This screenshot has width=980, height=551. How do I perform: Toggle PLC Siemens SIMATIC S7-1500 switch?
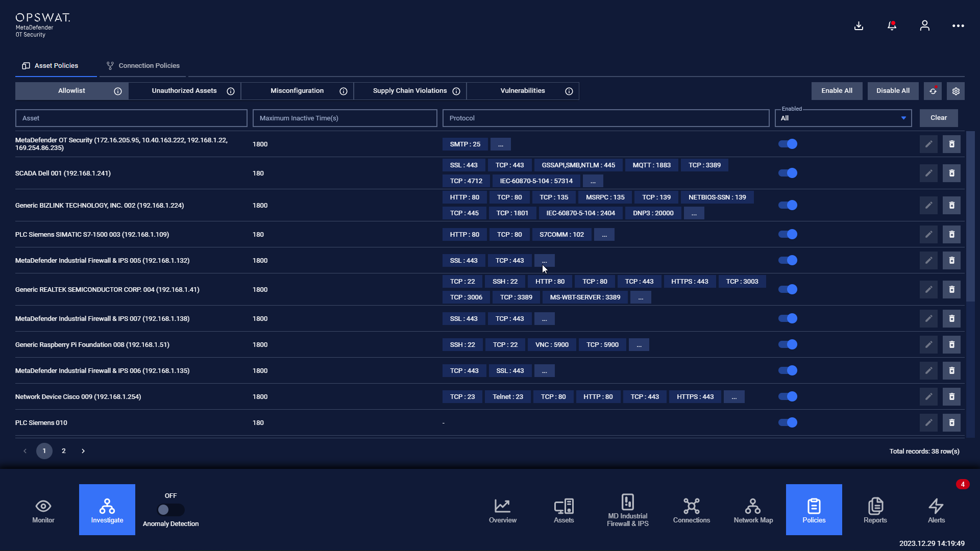(x=788, y=234)
